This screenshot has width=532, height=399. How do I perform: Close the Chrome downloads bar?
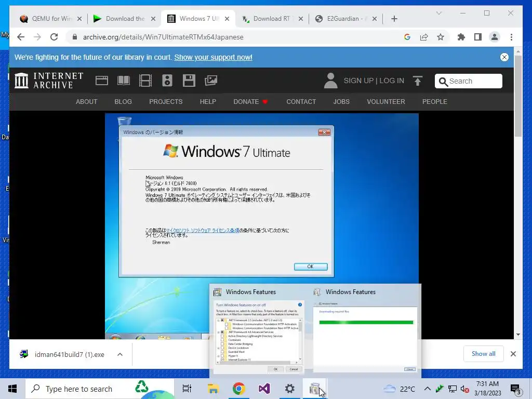tap(513, 354)
